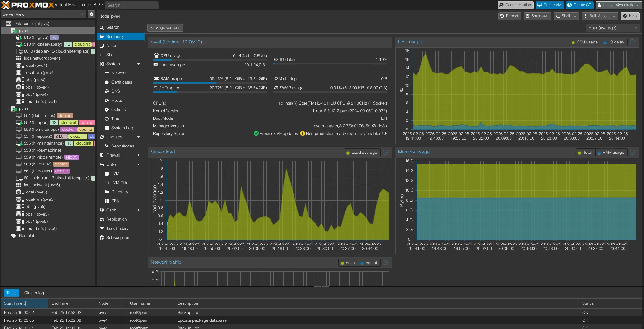Collapse the CPU usage chart panel
The image size is (644, 329).
632,42
